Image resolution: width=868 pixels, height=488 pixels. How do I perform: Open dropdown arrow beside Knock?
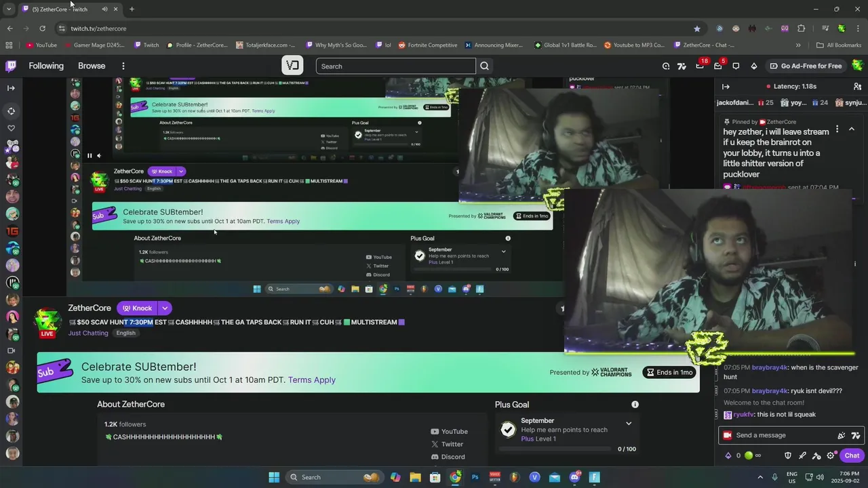(165, 308)
